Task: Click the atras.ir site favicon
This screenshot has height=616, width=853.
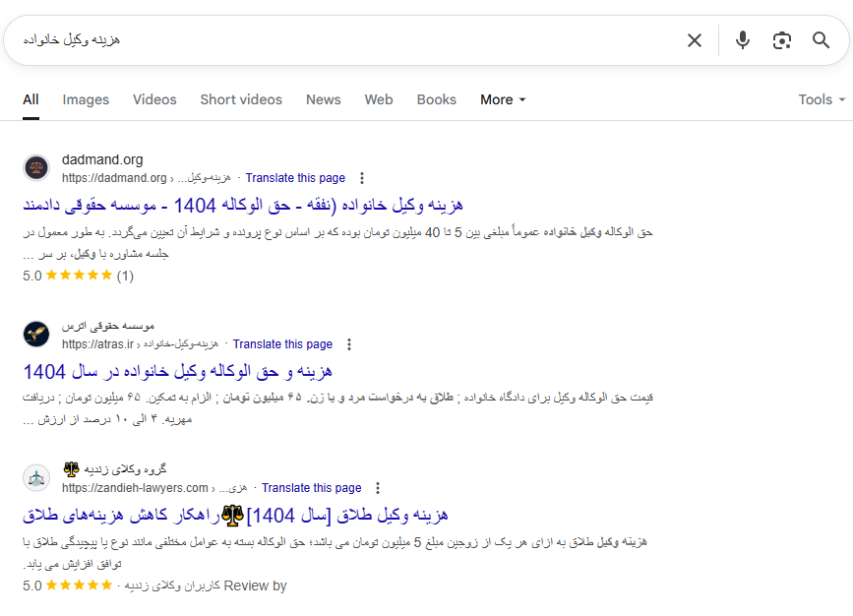Action: point(36,335)
